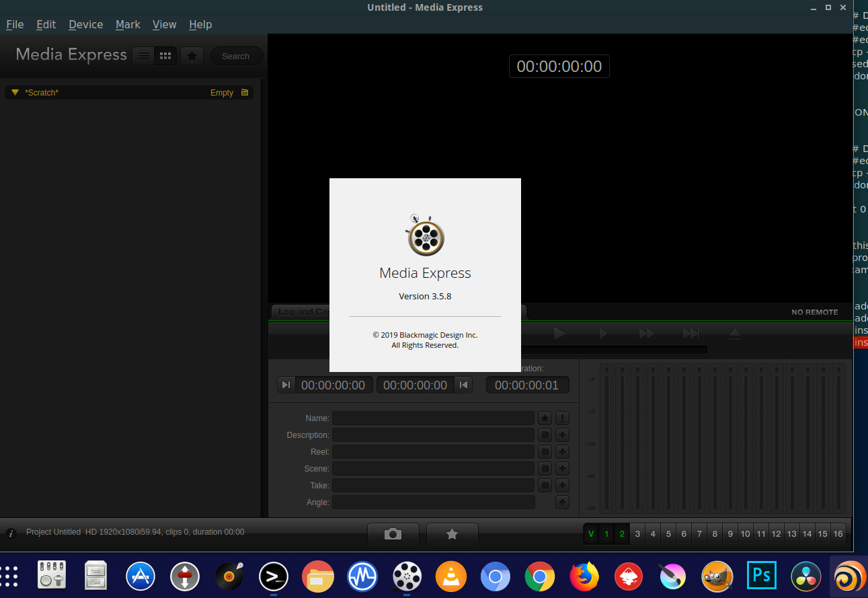Fast forward the deck
The height and width of the screenshot is (598, 868).
647,334
